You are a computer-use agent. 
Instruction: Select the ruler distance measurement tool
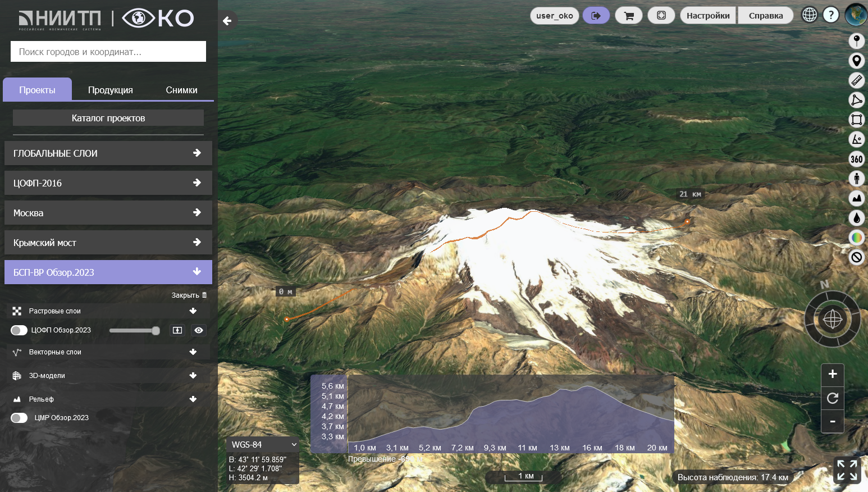pos(856,80)
